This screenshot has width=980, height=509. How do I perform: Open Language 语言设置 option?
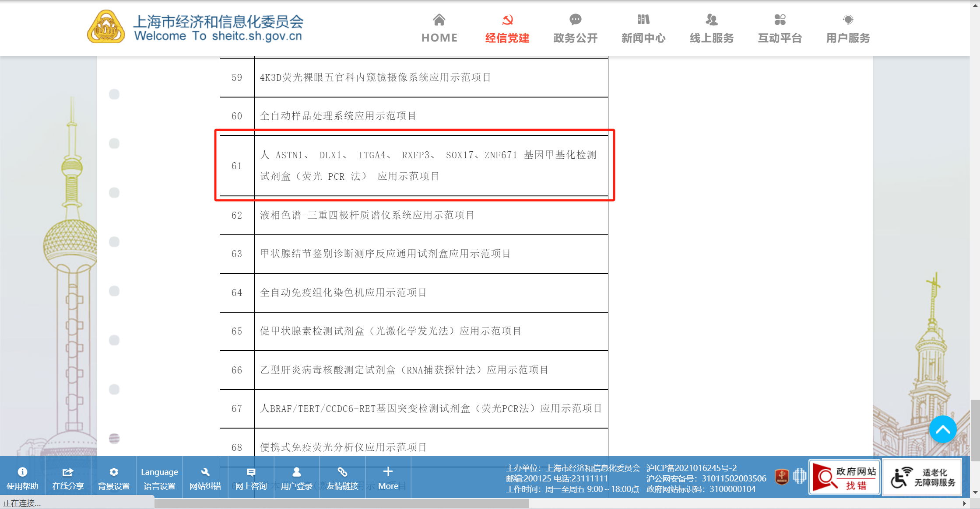pos(159,478)
